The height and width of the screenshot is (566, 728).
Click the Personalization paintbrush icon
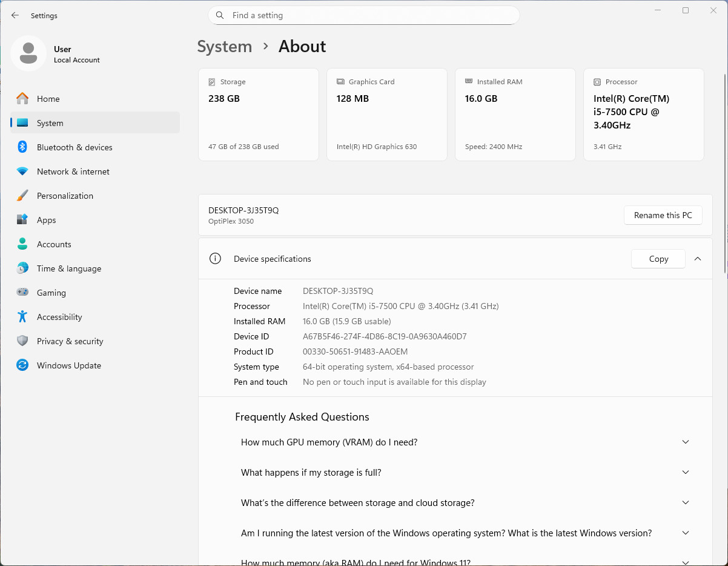22,196
